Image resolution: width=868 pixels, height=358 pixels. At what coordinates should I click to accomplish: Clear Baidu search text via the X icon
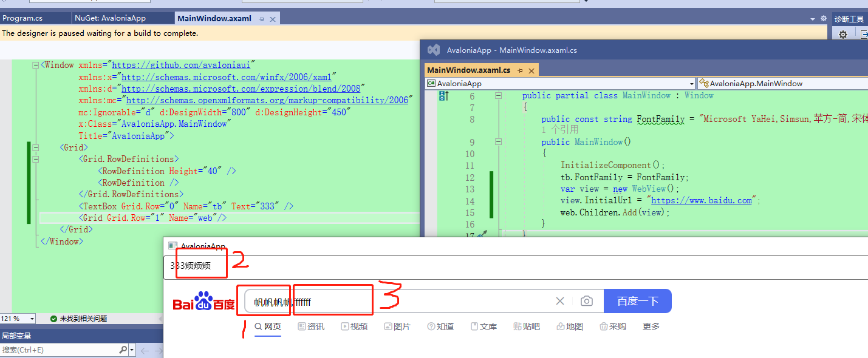tap(559, 300)
